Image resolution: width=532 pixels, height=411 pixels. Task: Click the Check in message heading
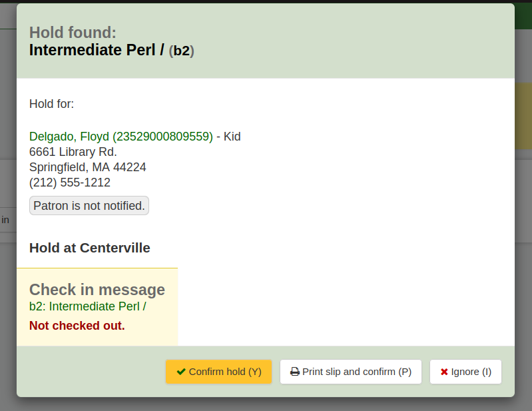tap(97, 290)
